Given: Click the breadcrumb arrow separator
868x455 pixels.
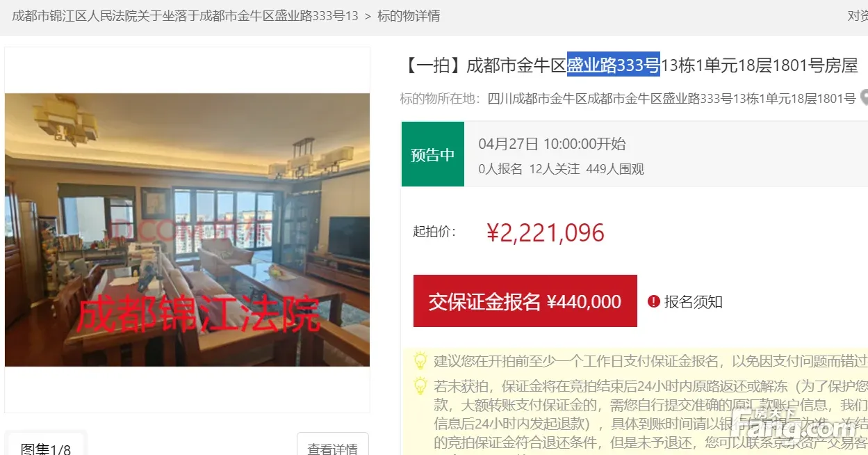Looking at the screenshot, I should pos(368,15).
